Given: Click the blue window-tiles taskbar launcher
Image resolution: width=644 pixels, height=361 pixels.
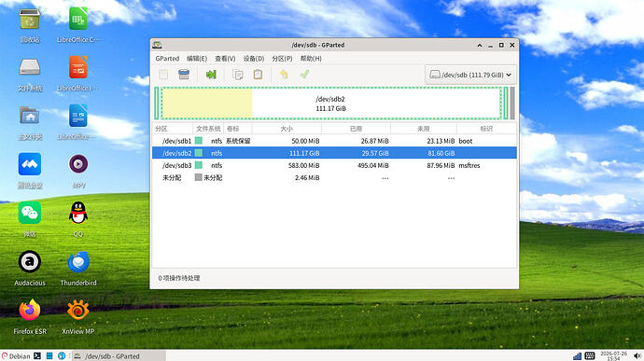Looking at the screenshot, I should [49, 356].
